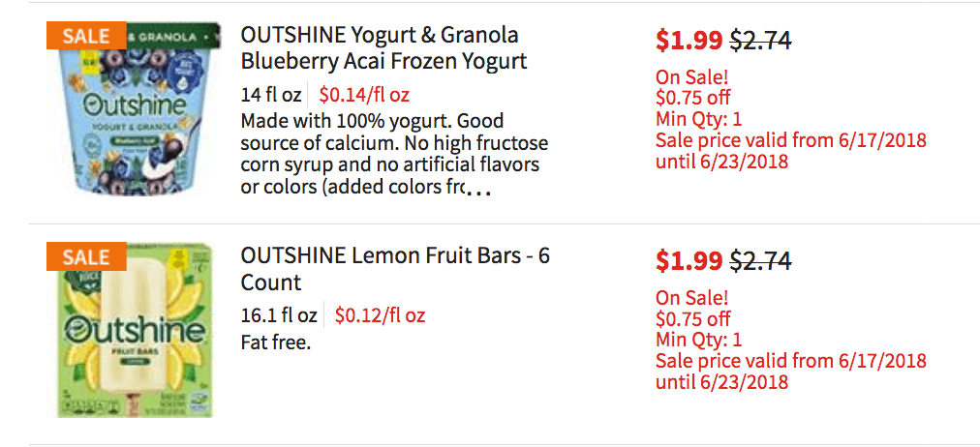980x447 pixels.
Task: Click the crossed-out $2.74 price for Lemon Bars
Action: click(x=760, y=261)
